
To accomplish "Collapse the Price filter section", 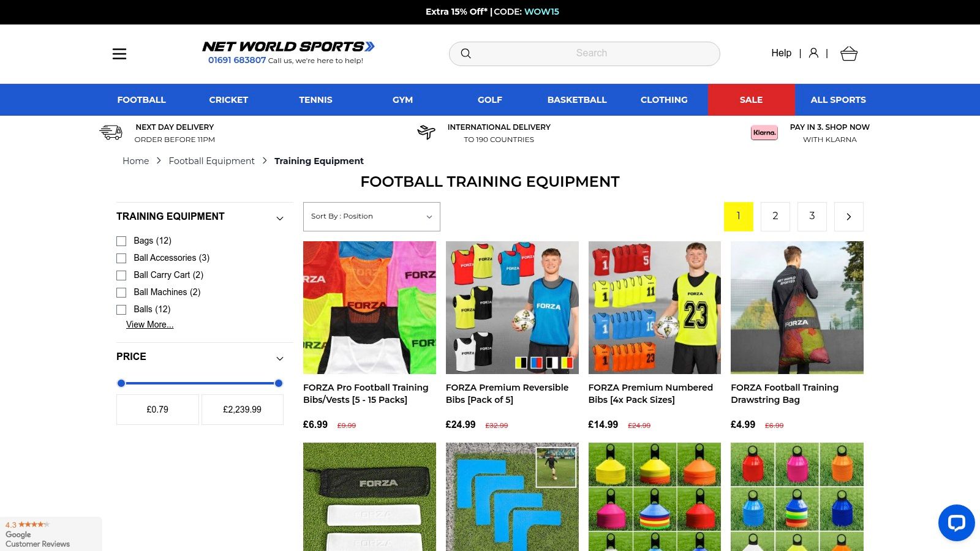I will (x=280, y=359).
